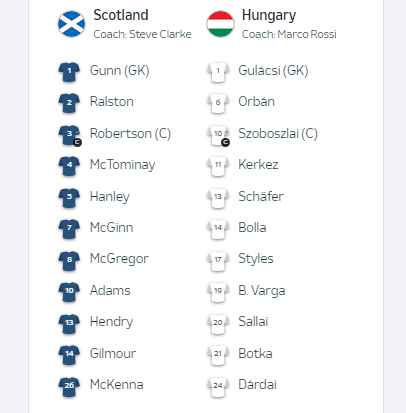
Task: Click the Scotland flag icon
Action: point(71,24)
